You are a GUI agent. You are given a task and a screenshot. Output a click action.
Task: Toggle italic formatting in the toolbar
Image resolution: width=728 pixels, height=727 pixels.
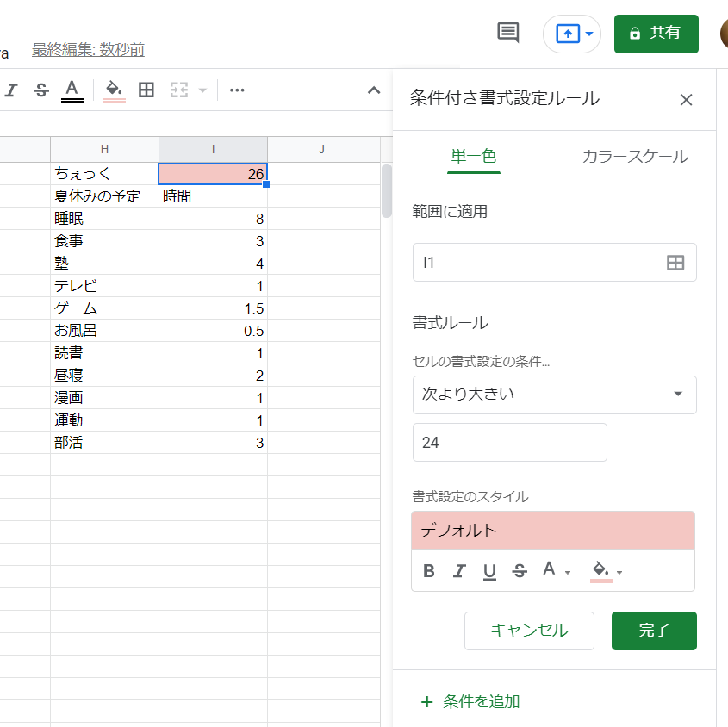pyautogui.click(x=10, y=90)
